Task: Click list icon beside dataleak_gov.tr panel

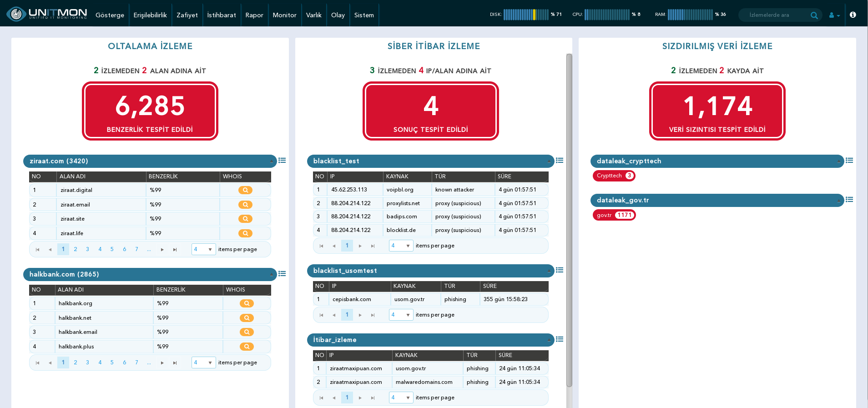Action: click(849, 200)
